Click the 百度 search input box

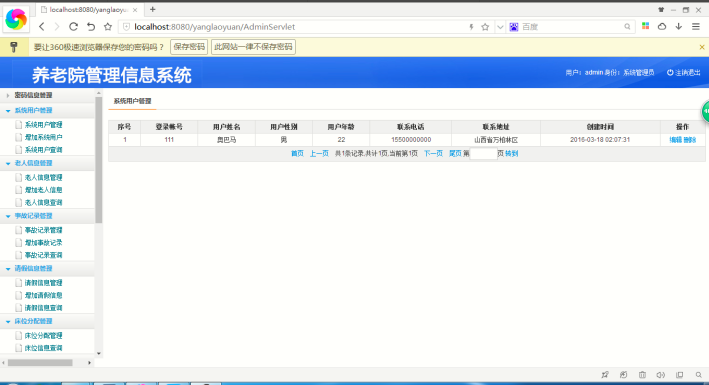(572, 27)
